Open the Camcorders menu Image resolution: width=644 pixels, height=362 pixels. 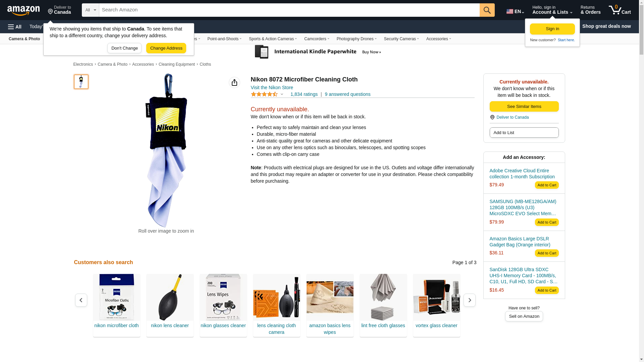pyautogui.click(x=317, y=39)
